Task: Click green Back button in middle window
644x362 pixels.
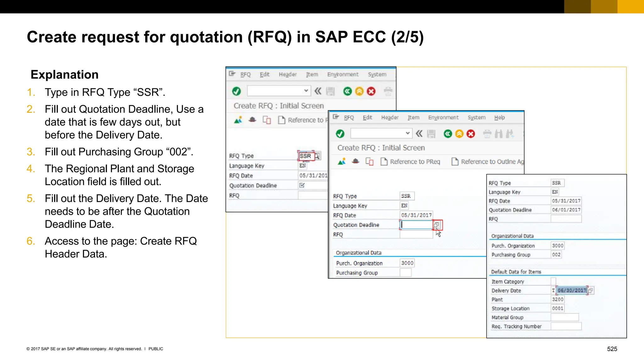Action: [x=448, y=134]
